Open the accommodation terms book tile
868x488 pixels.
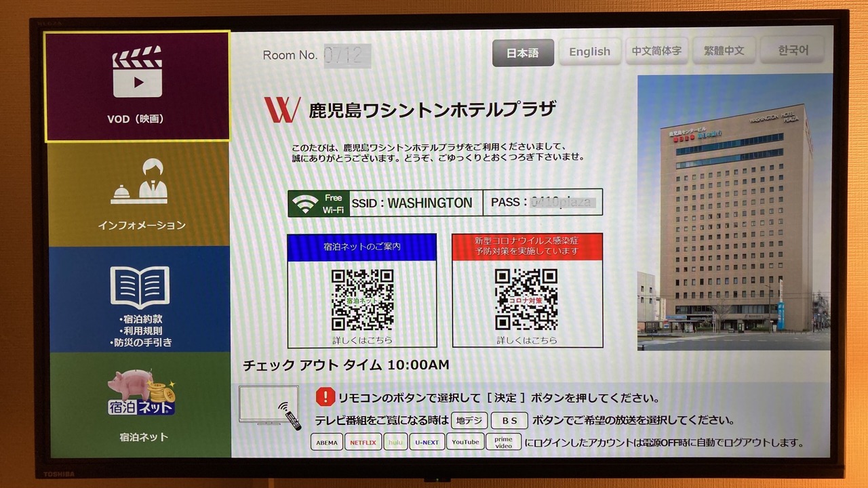[139, 299]
